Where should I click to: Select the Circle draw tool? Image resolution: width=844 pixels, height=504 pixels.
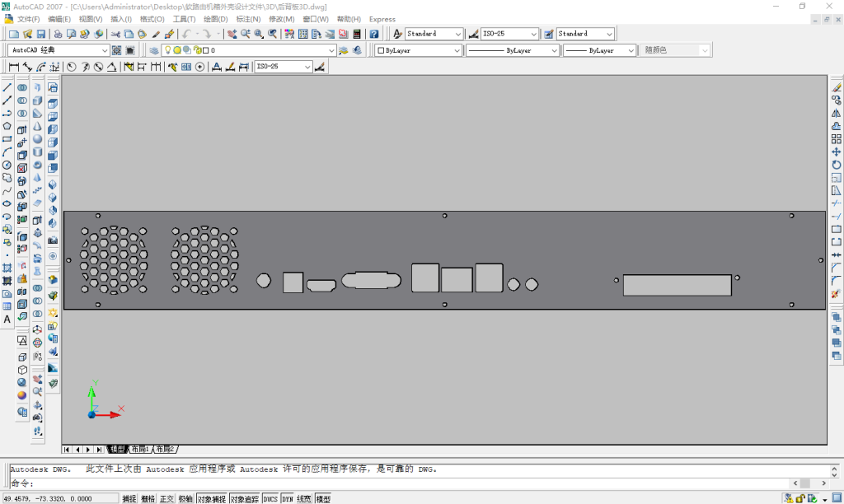click(7, 165)
